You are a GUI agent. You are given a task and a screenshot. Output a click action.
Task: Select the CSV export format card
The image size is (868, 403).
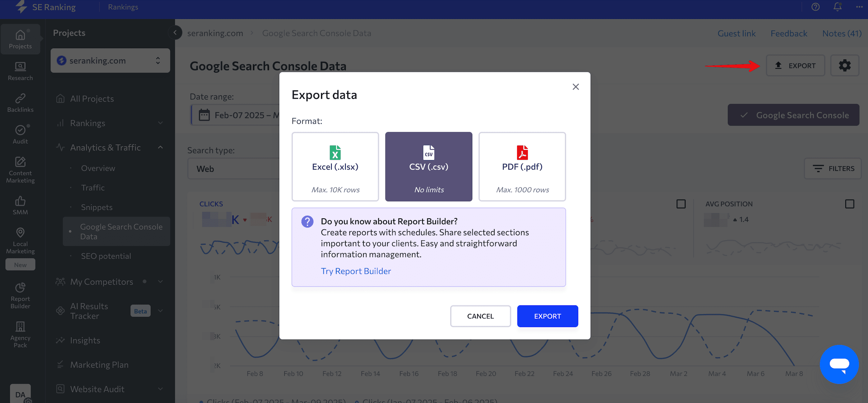(x=428, y=166)
